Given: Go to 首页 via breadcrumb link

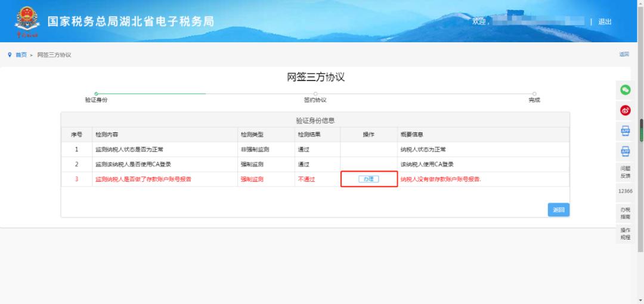Looking at the screenshot, I should [21, 55].
